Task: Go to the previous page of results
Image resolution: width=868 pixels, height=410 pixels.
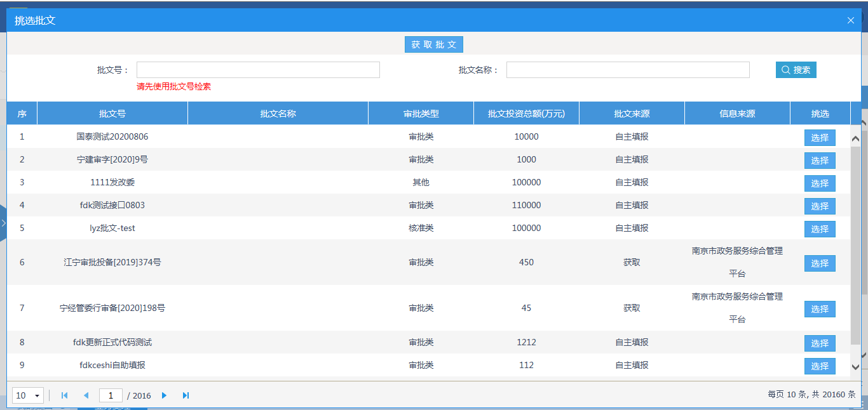Action: [86, 395]
